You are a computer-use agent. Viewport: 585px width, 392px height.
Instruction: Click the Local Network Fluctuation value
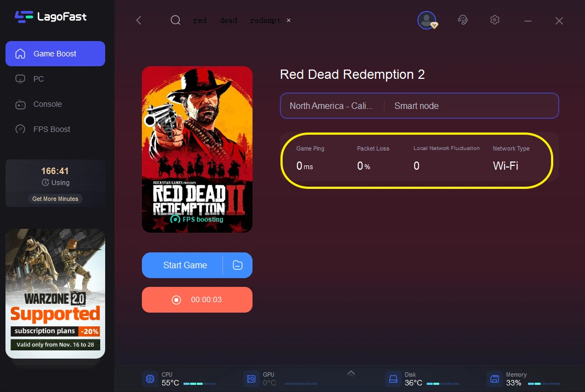416,166
